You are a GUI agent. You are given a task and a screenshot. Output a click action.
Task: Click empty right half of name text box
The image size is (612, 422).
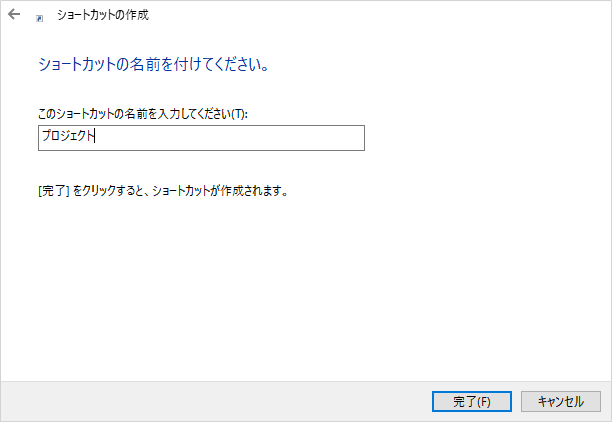[280, 138]
